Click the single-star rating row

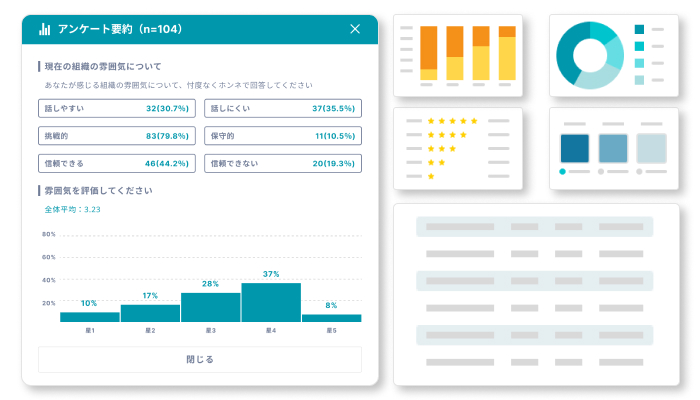pyautogui.click(x=431, y=176)
